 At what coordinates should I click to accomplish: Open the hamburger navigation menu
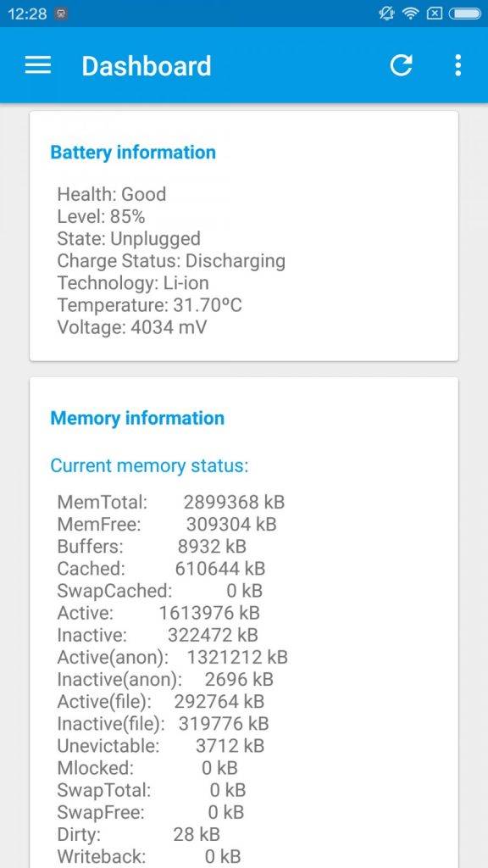tap(38, 65)
